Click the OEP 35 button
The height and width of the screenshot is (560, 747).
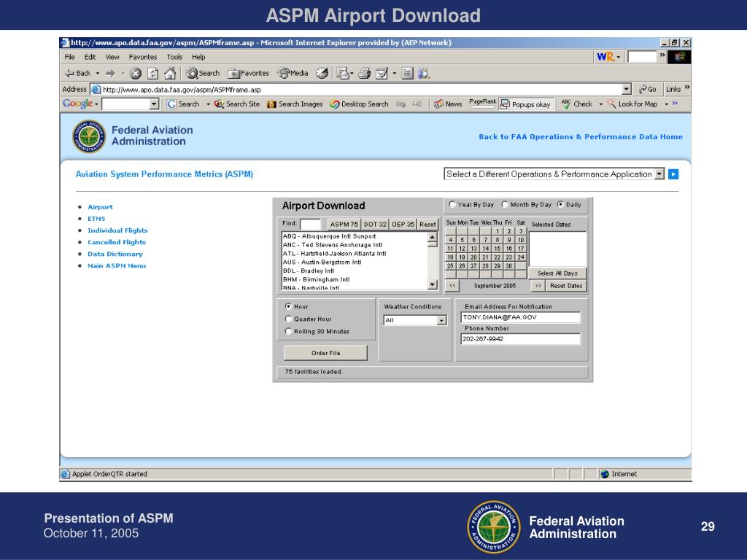pos(403,225)
